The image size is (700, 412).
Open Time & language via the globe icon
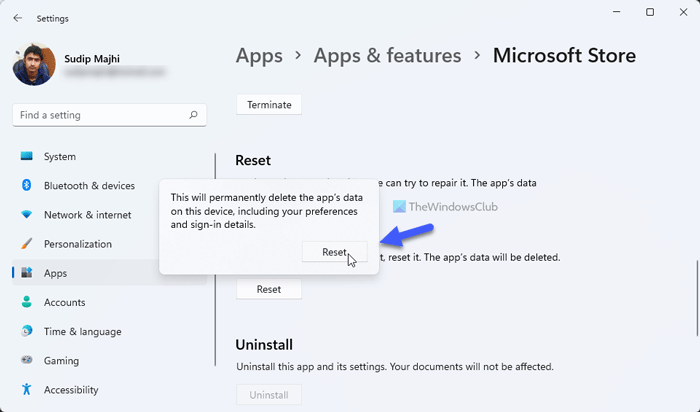coord(26,331)
